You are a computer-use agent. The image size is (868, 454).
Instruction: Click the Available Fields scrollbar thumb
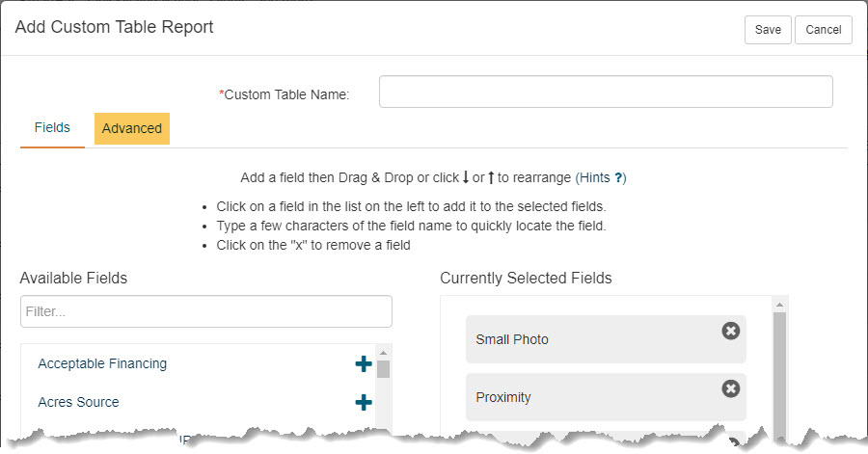click(x=383, y=369)
